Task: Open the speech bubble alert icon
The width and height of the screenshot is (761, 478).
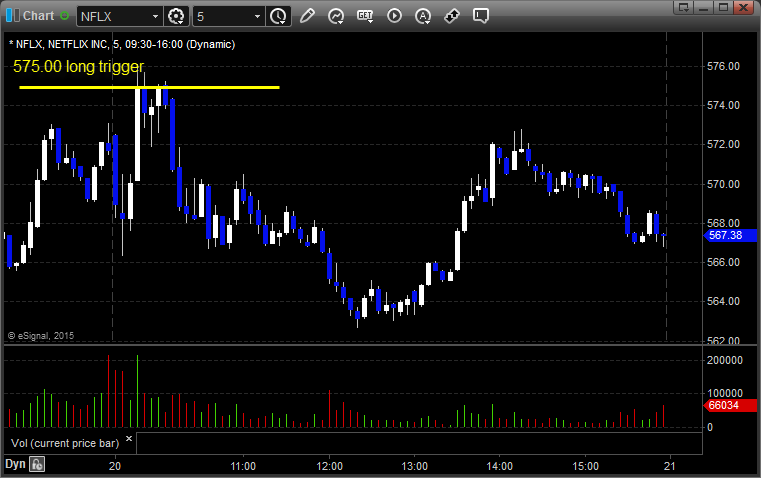Action: tap(481, 16)
